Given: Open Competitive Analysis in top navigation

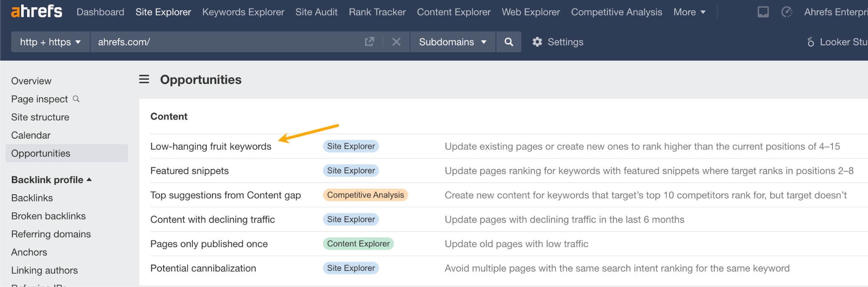Looking at the screenshot, I should click(617, 12).
